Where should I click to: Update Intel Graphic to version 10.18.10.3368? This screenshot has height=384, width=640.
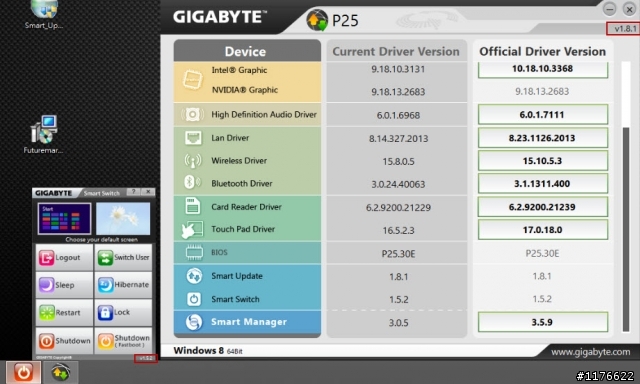(x=542, y=69)
